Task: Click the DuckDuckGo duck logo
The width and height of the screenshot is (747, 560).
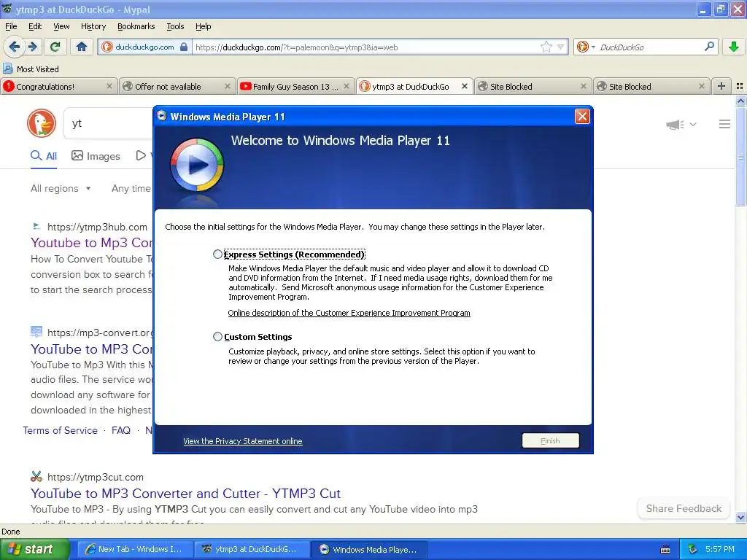Action: 42,122
